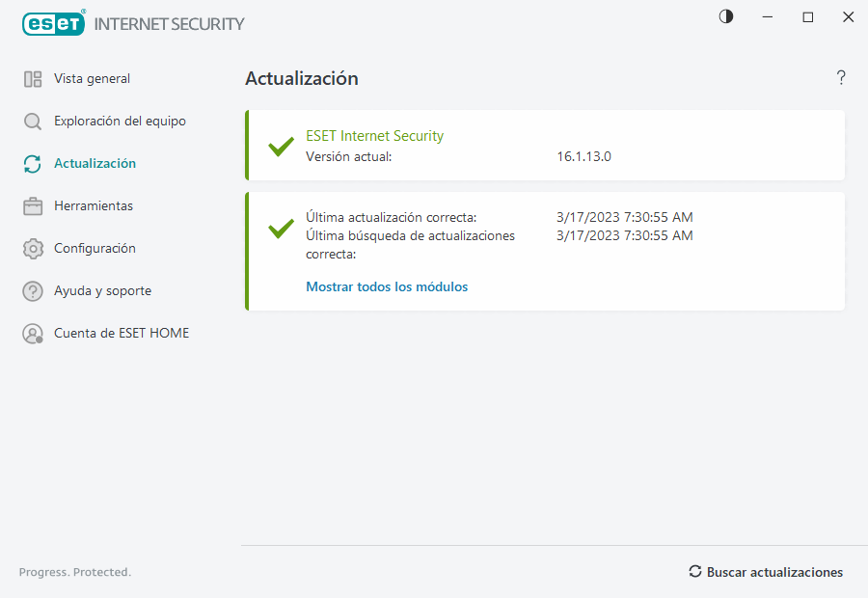Open Ayuda y soporte page
The width and height of the screenshot is (868, 598).
click(102, 291)
